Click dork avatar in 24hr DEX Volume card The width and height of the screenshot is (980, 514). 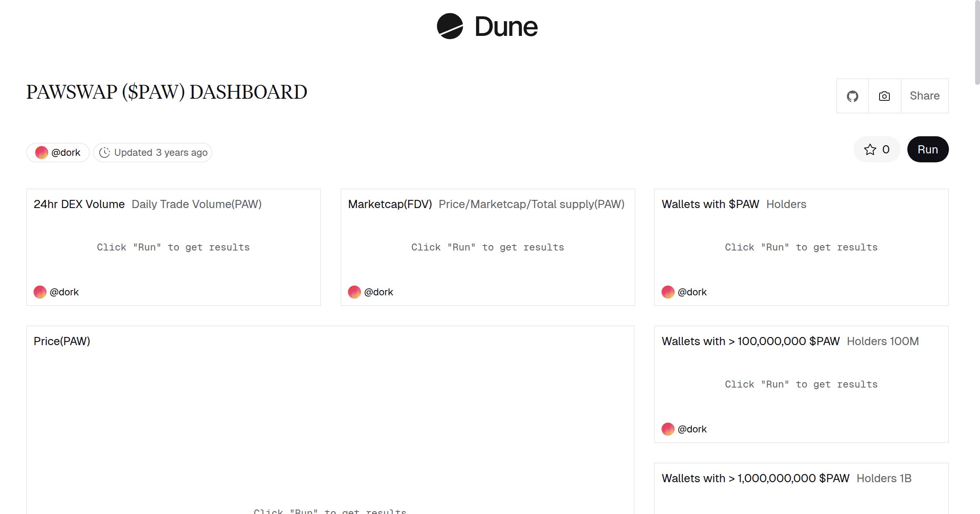40,292
